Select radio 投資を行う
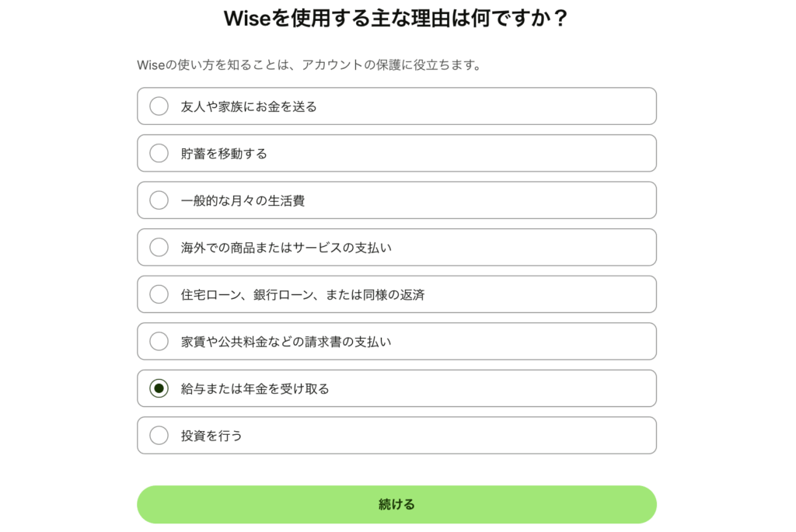796x532 pixels. coord(159,435)
